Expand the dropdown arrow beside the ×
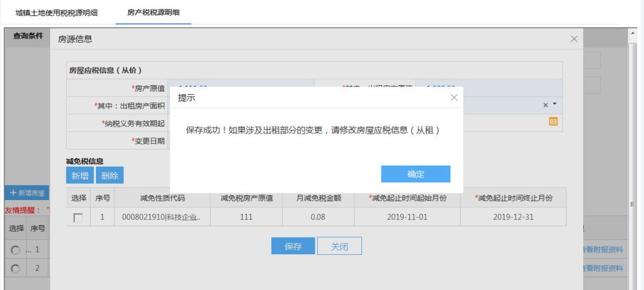The width and height of the screenshot is (644, 290). (x=553, y=105)
